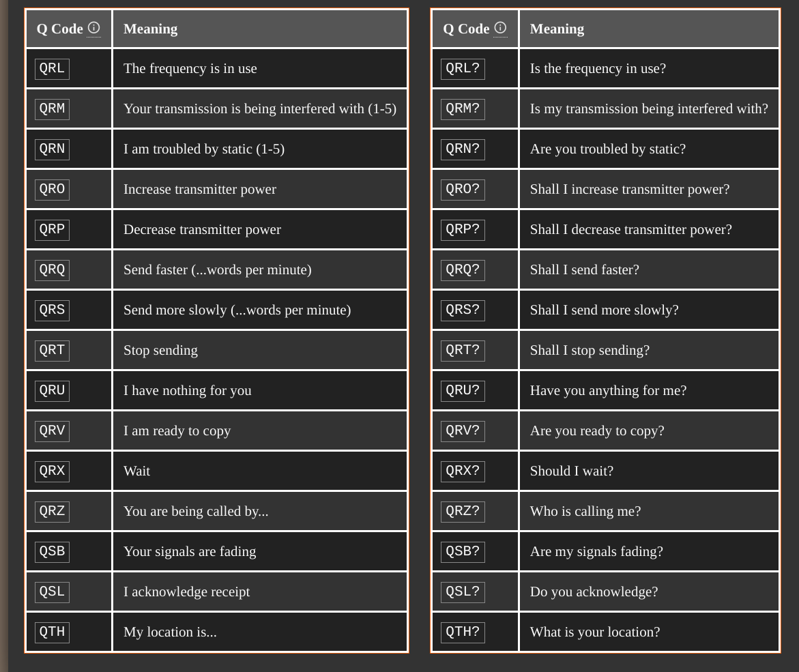This screenshot has height=672, width=799.
Task: Click "Send faster (...words per minute)" text
Action: (x=217, y=269)
